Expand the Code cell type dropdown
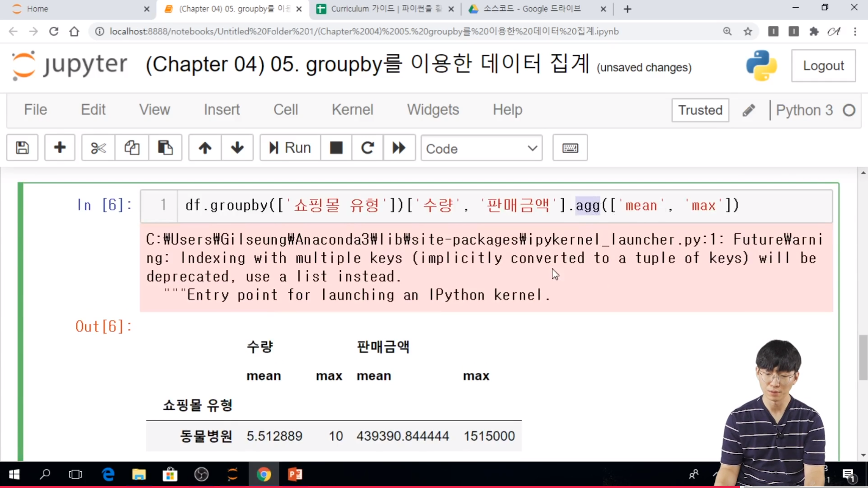Screen dimensions: 868x488 481,148
